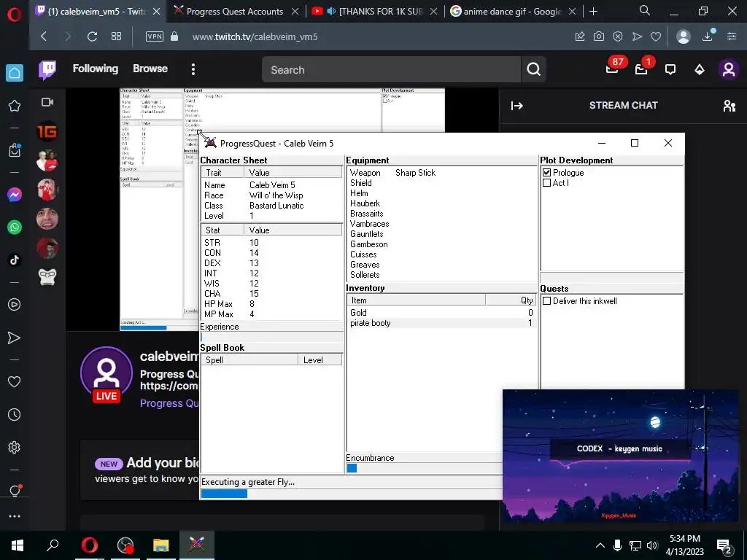Screen dimensions: 747x560
Task: Select the Weapon Sharp Stick equipment row
Action: tap(441, 172)
